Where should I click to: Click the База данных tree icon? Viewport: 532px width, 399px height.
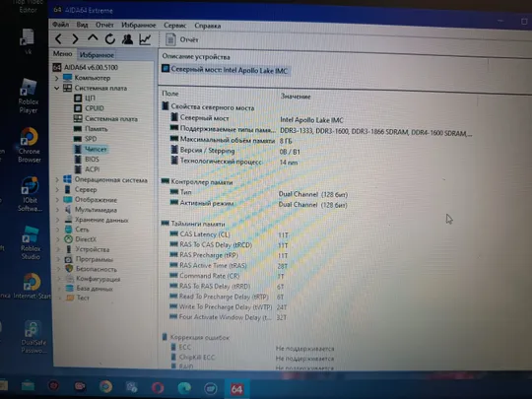coord(70,289)
